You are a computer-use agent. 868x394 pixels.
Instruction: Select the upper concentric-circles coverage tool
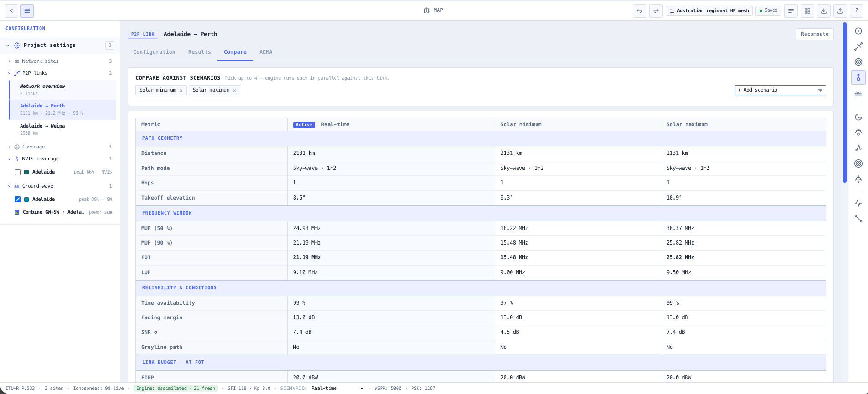[x=858, y=62]
